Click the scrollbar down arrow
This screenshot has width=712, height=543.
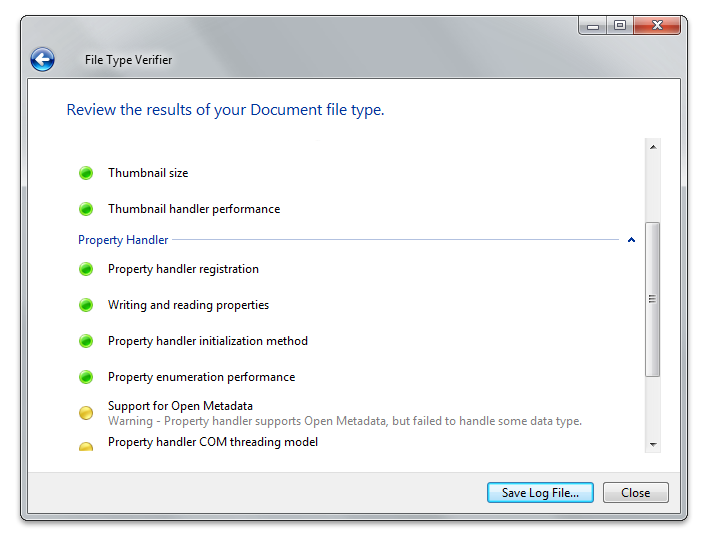point(653,444)
